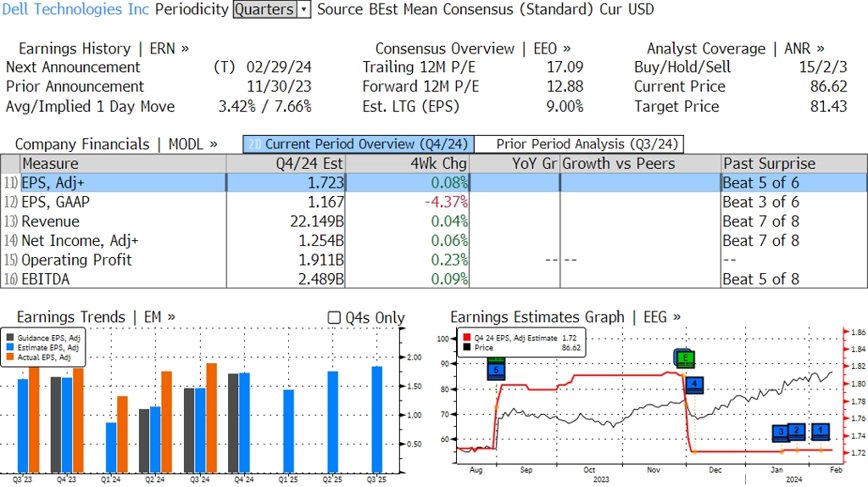Click the 1.723 EPS Adj estimate value
Image resolution: width=868 pixels, height=487 pixels.
point(325,182)
